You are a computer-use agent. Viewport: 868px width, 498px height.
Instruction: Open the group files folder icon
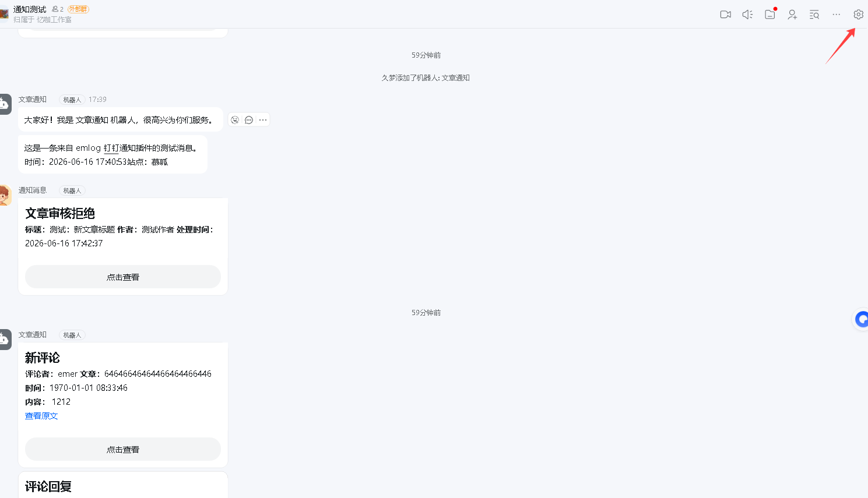(x=770, y=15)
